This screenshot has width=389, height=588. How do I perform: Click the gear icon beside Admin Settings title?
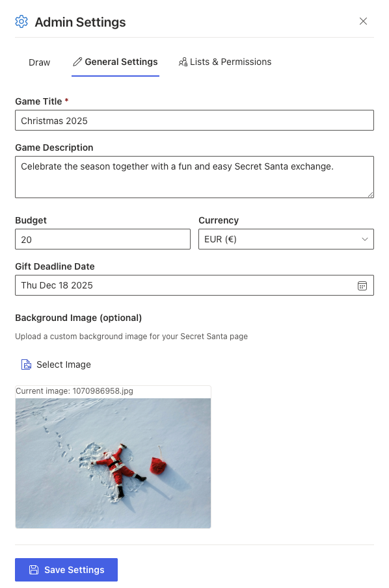click(21, 21)
